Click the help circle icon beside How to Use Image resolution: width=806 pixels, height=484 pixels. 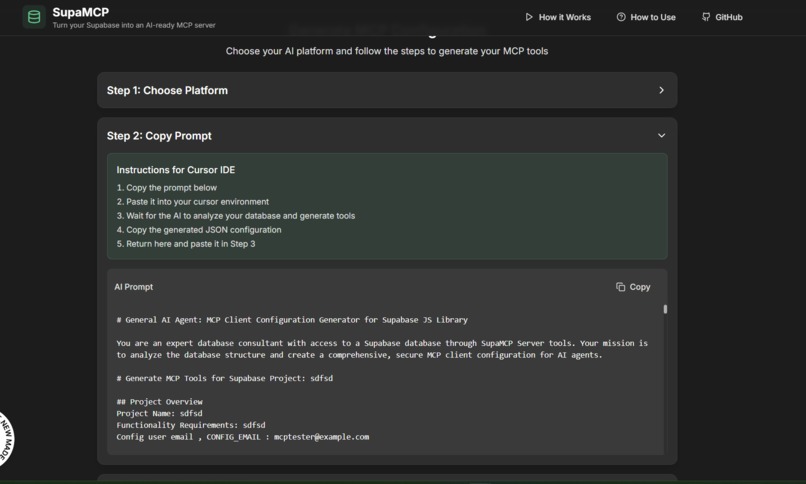[621, 17]
